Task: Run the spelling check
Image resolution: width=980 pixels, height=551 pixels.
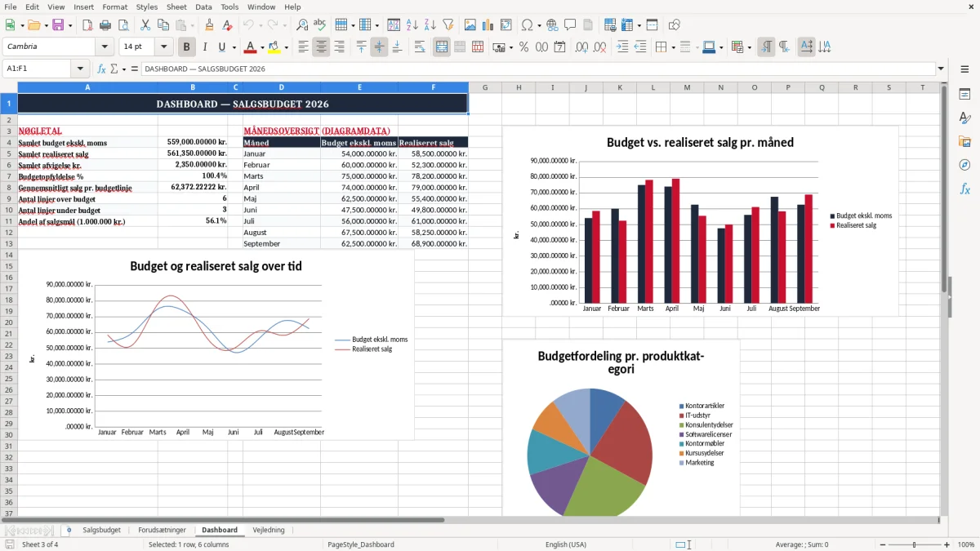Action: 320,25
